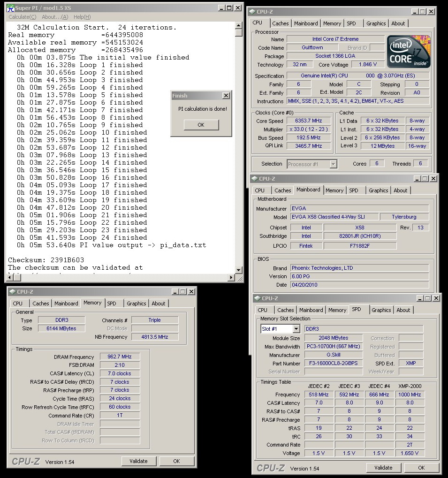
Task: Click the PI value output pi_data.txt line
Action: [112, 245]
